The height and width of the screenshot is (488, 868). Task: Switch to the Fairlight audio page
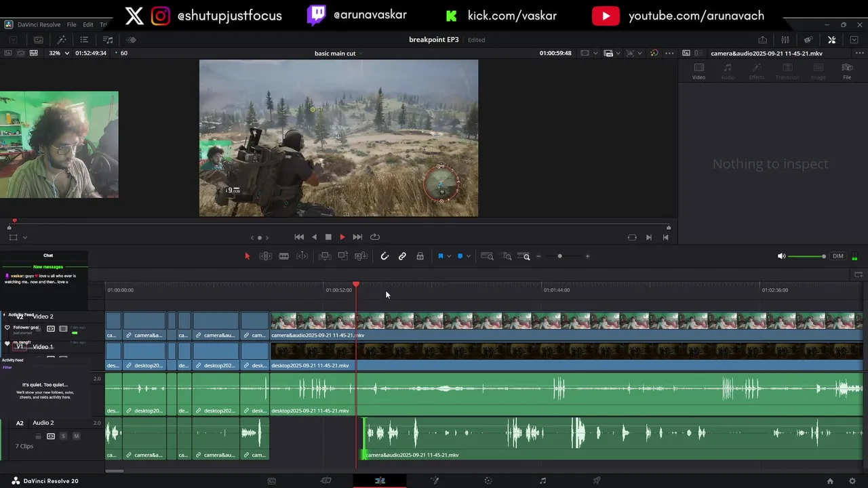pos(542,481)
